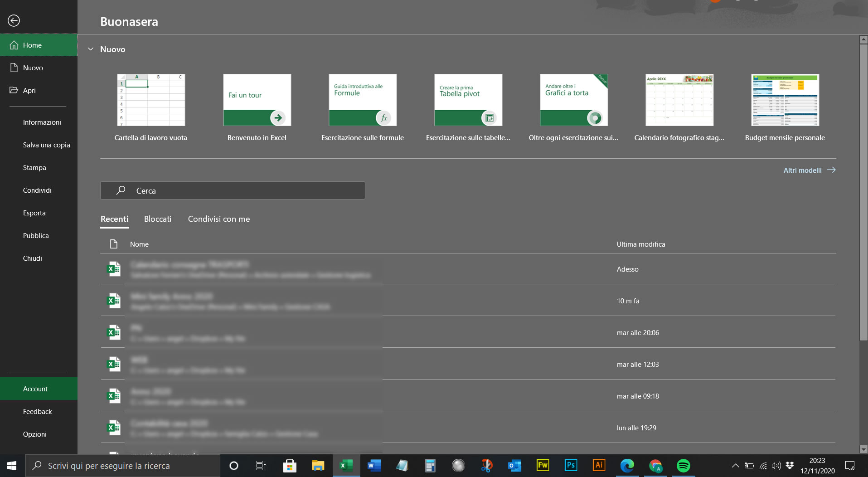Screen dimensions: 868x477
Task: Open Fireworks from taskbar
Action: click(543, 466)
